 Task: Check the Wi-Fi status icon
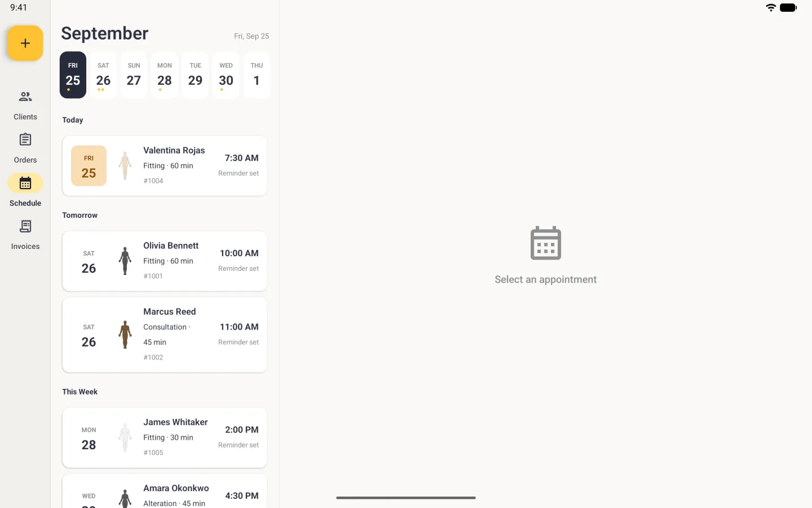click(771, 7)
